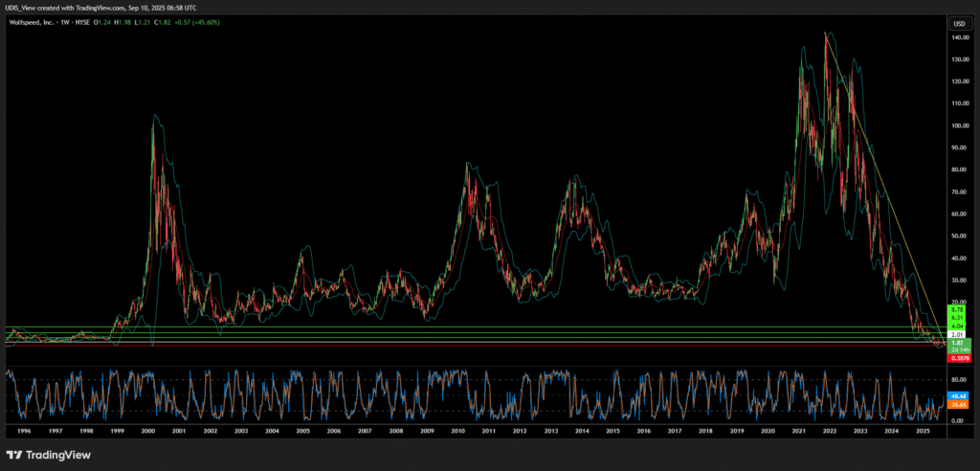Click the orange 35.65 oscillator value label
Image resolution: width=980 pixels, height=471 pixels.
(957, 405)
